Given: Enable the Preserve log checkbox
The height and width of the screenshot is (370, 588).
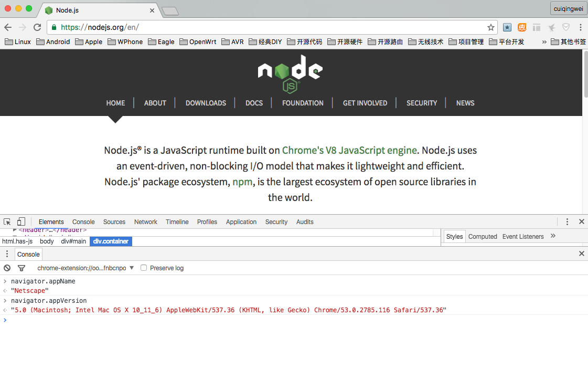Looking at the screenshot, I should click(x=144, y=268).
